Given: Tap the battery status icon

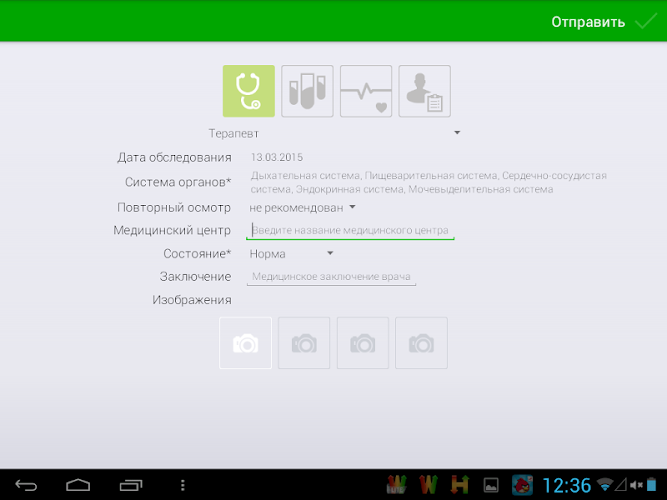Looking at the screenshot, I should click(652, 485).
